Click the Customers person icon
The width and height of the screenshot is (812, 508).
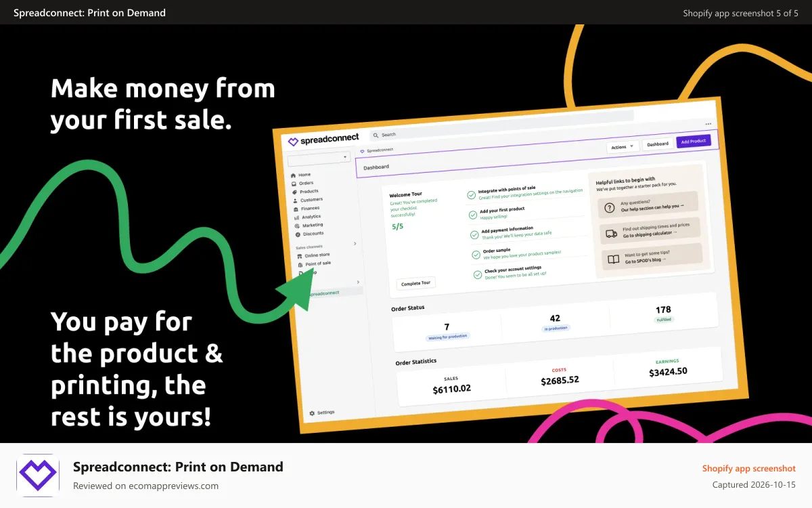point(295,200)
